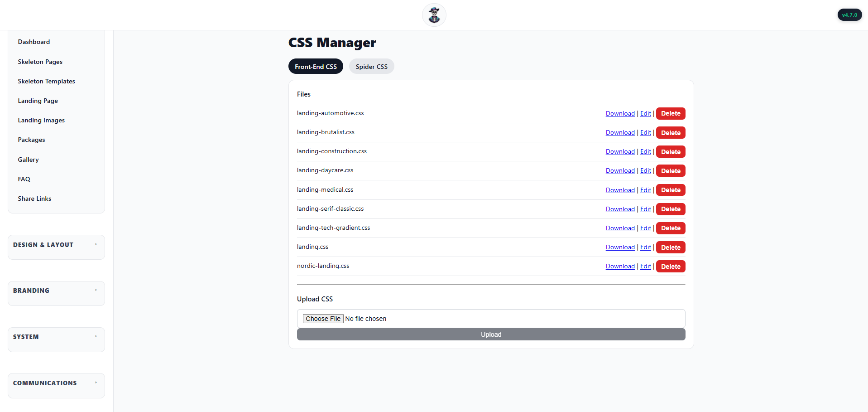Open Skeleton Pages in the sidebar
Screen dimensions: 868x412
40,62
